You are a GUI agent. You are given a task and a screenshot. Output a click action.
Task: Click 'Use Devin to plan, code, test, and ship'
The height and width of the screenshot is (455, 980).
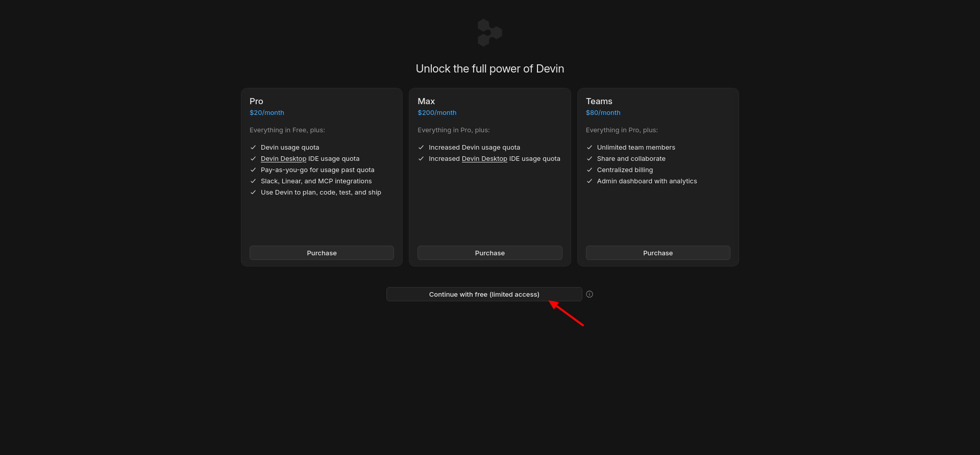pyautogui.click(x=321, y=193)
